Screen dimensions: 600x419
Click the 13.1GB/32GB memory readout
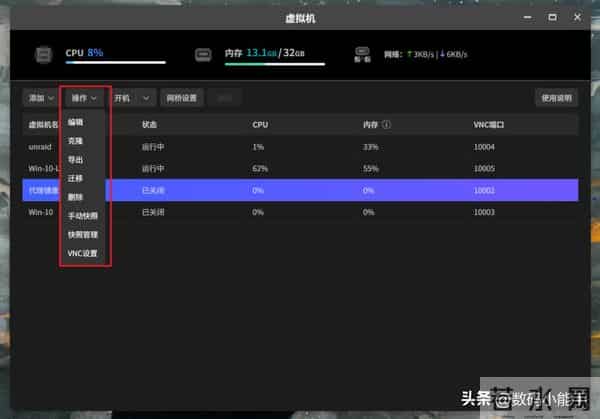click(264, 53)
